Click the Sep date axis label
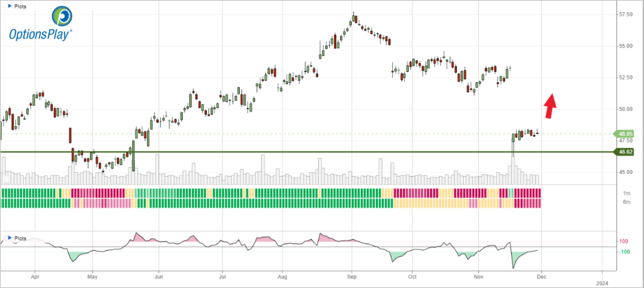Viewport: 644px width, 288px height. pos(352,277)
